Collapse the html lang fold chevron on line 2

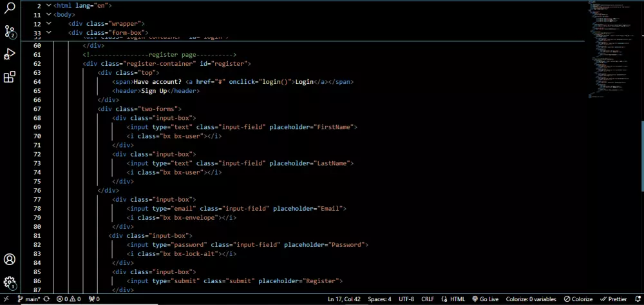[49, 5]
